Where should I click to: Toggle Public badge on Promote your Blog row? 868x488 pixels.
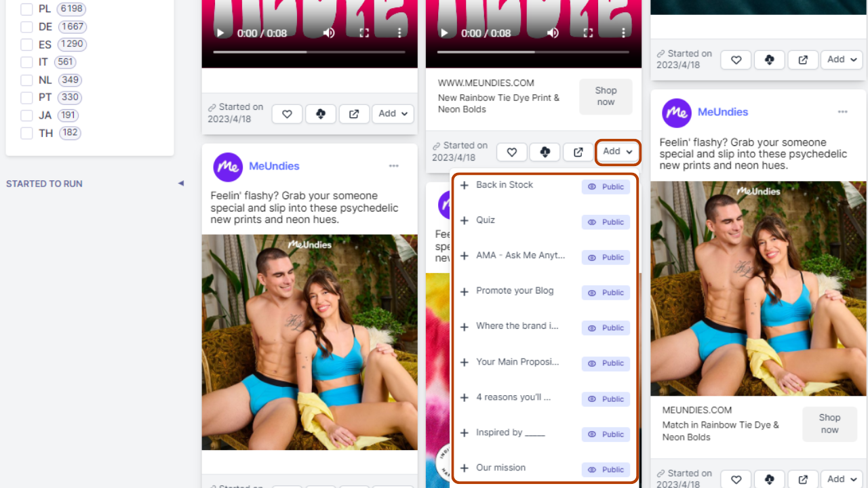[606, 292]
